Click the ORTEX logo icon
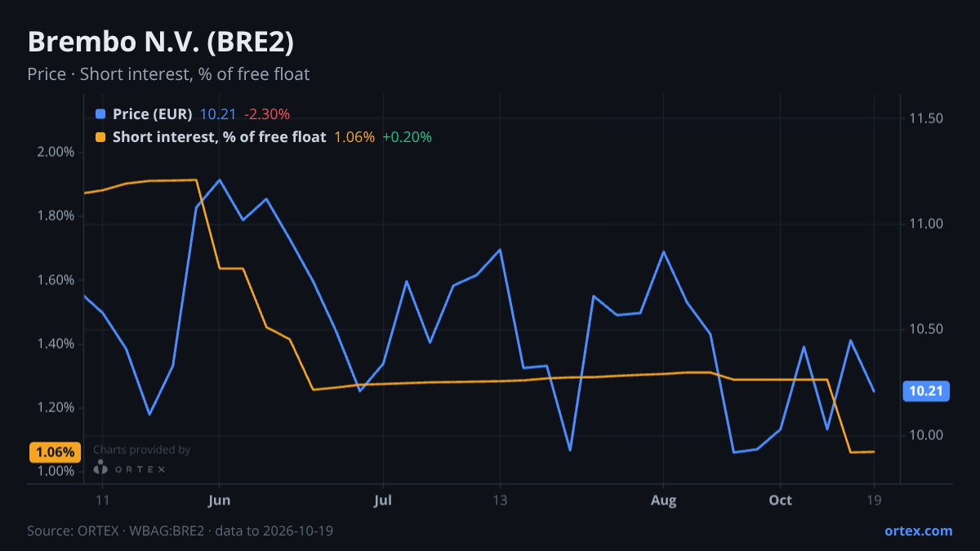The height and width of the screenshot is (551, 980). pyautogui.click(x=100, y=467)
